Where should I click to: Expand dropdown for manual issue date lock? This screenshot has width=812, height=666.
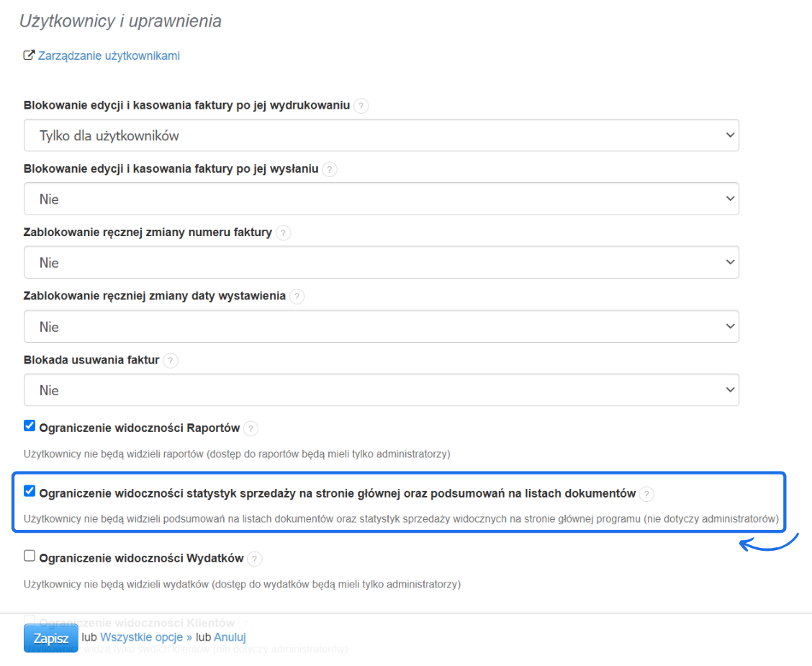(382, 327)
